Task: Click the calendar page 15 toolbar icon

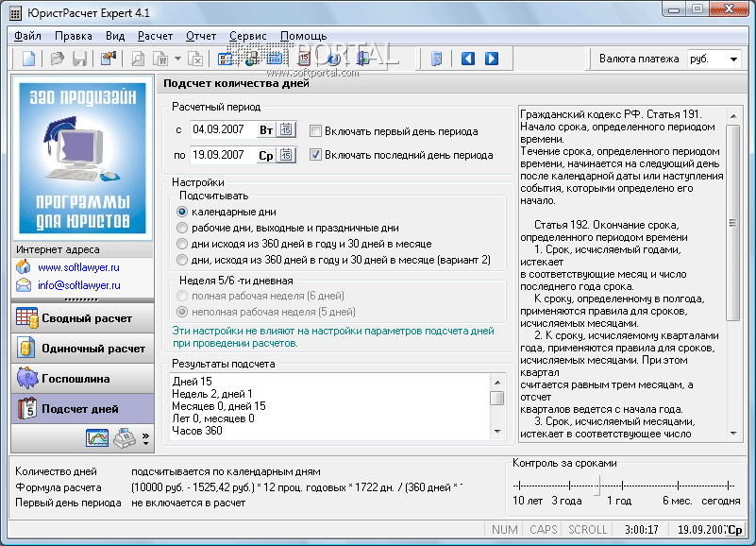Action: tap(304, 59)
